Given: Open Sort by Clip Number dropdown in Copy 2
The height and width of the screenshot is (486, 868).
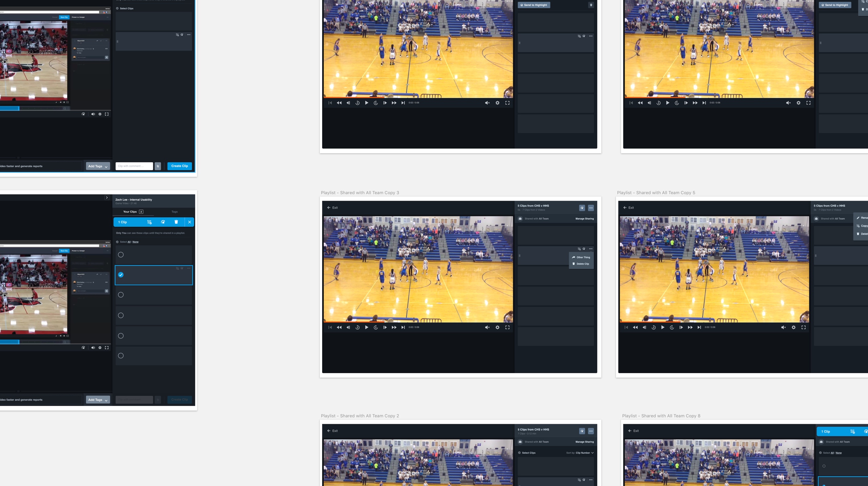Looking at the screenshot, I should (580, 453).
